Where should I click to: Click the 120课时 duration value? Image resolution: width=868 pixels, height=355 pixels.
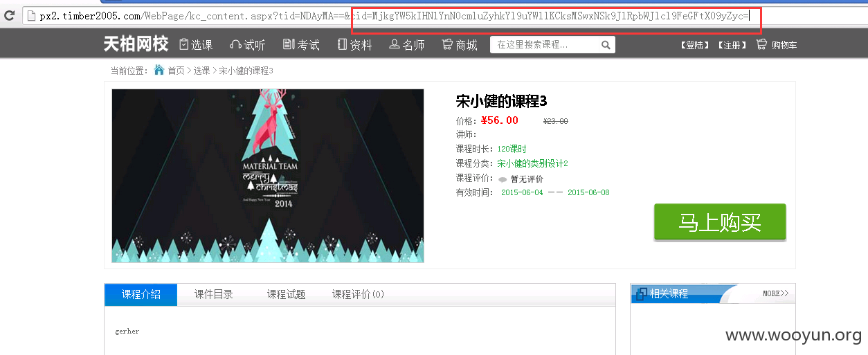[x=512, y=149]
